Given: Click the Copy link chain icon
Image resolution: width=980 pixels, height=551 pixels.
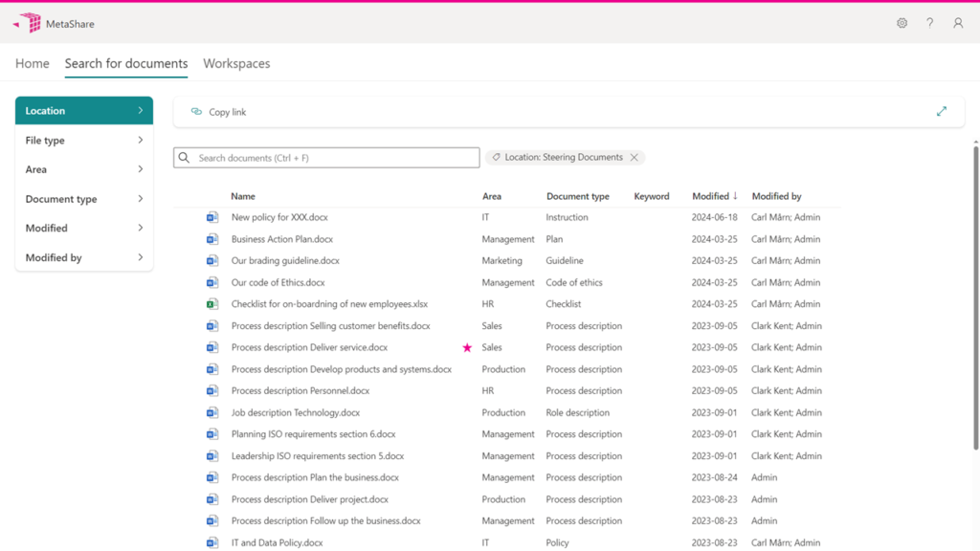Looking at the screenshot, I should click(196, 112).
